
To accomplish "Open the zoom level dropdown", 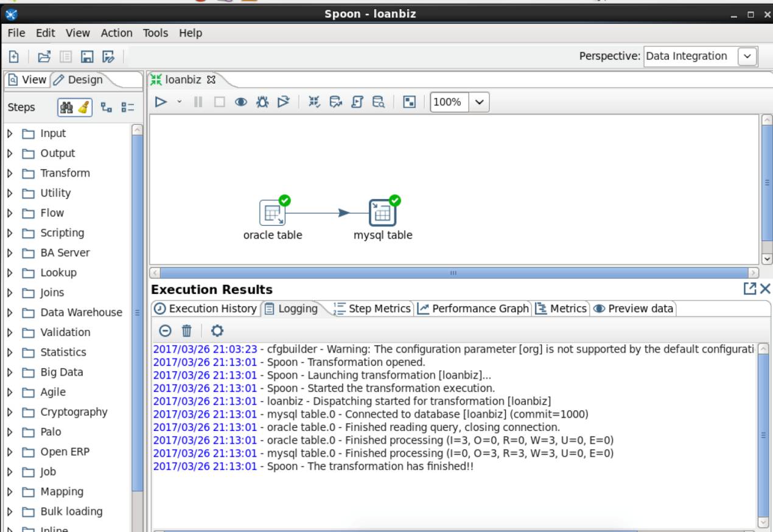I will click(x=478, y=102).
